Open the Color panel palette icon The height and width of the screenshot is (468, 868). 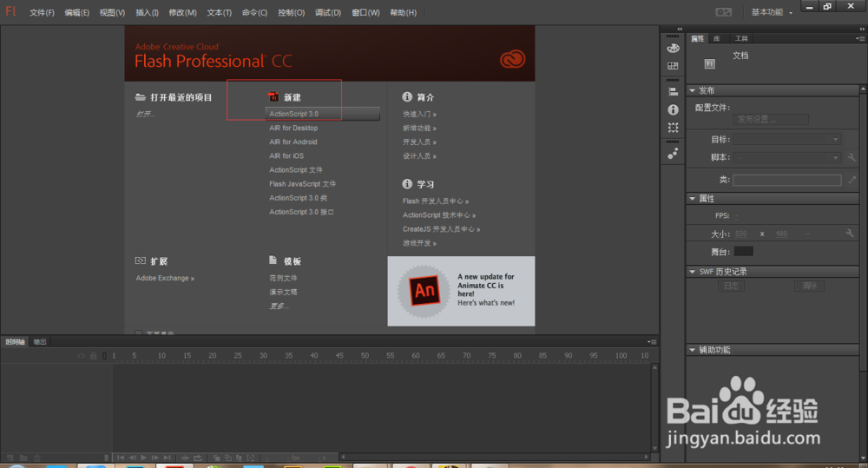pyautogui.click(x=673, y=48)
